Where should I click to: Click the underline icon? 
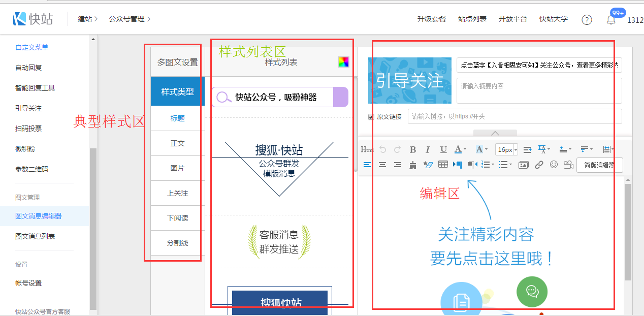[443, 149]
